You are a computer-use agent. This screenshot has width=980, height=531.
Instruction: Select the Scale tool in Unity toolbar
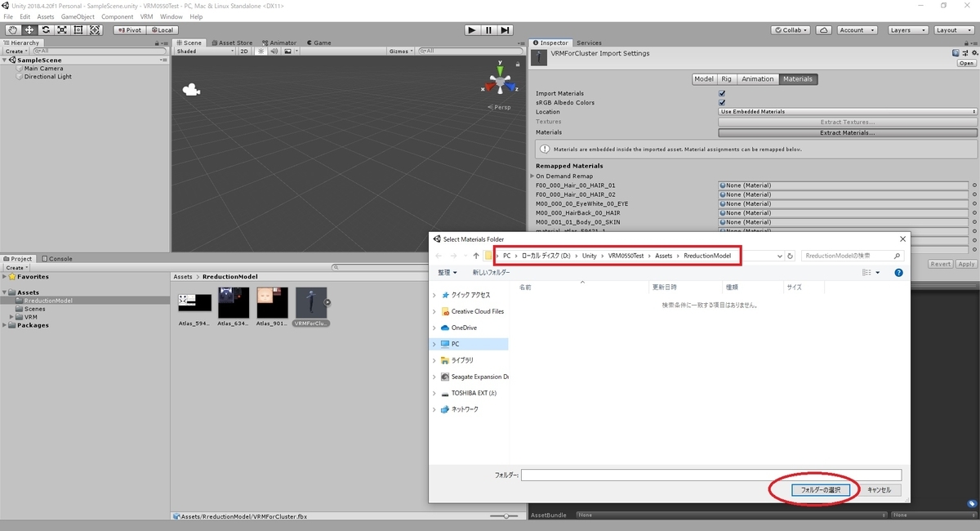pyautogui.click(x=62, y=30)
